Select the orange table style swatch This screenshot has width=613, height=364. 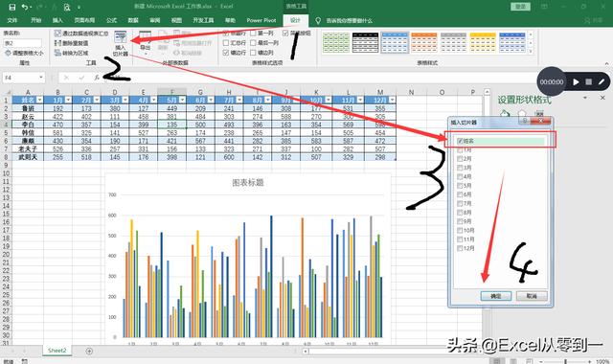424,42
